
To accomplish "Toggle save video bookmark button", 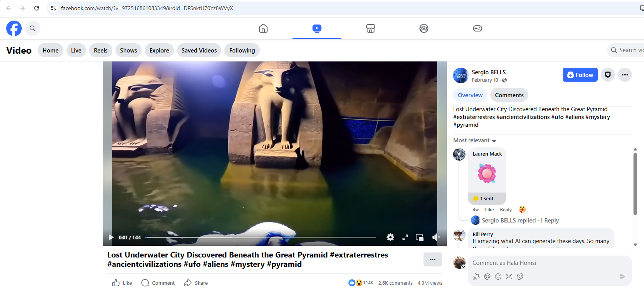I will (x=607, y=75).
